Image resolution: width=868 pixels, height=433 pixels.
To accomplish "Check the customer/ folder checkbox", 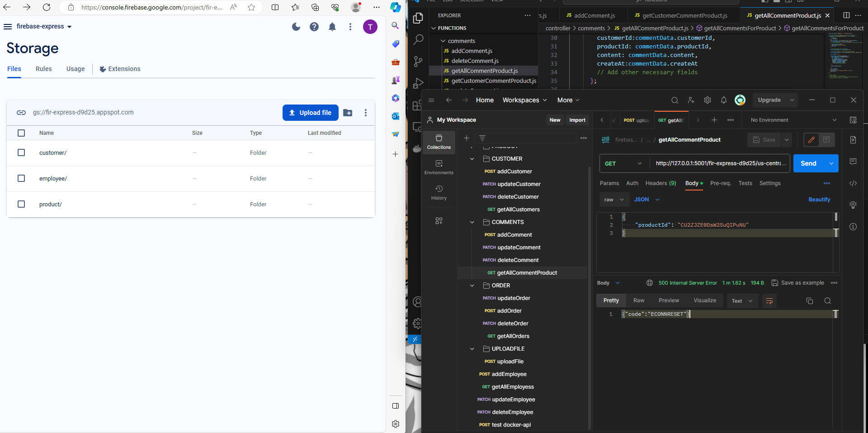I will 21,152.
